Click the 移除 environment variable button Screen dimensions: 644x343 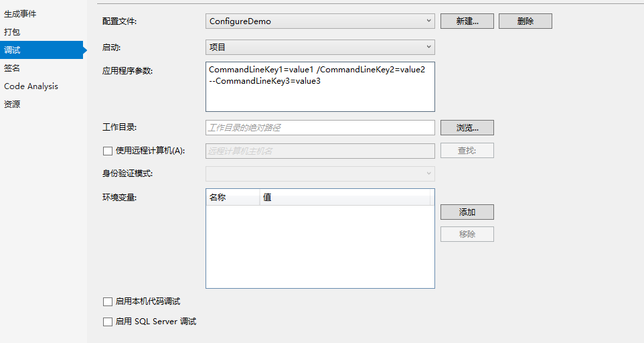pyautogui.click(x=467, y=234)
